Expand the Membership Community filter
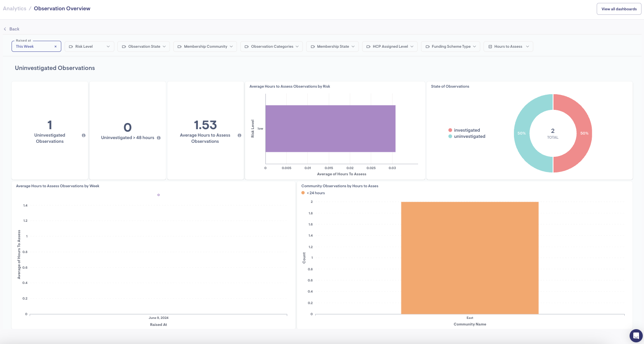This screenshot has width=644, height=344. [205, 46]
